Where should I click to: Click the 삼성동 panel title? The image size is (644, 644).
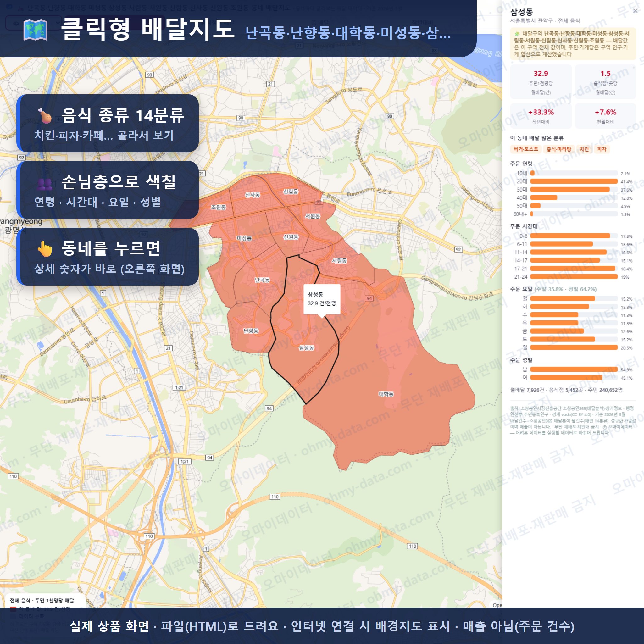521,12
